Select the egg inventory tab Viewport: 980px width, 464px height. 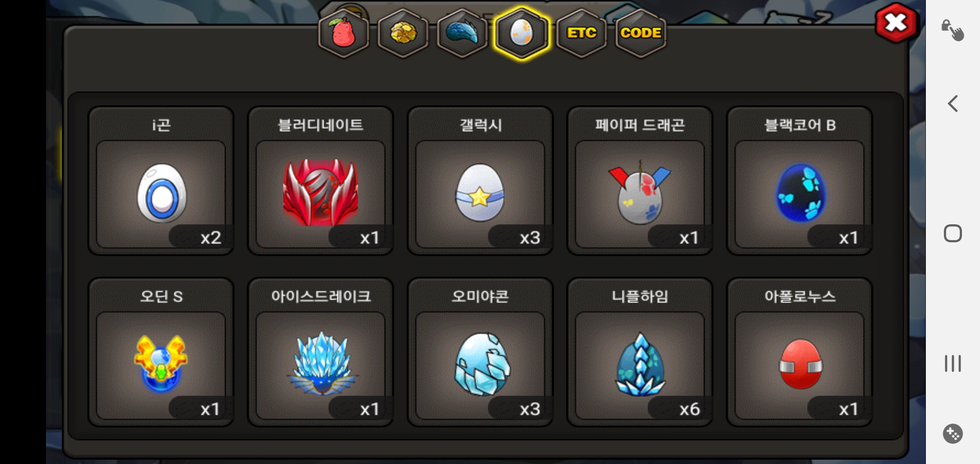pos(521,34)
